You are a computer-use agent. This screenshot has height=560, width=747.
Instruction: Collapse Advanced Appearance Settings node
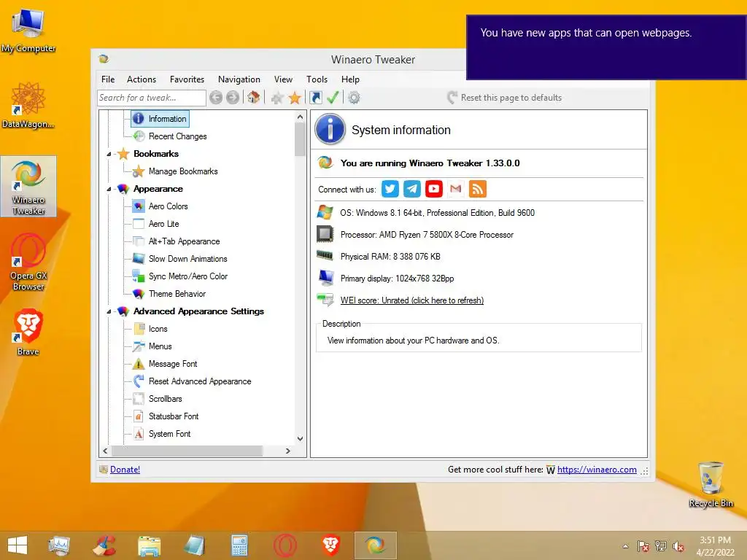click(x=109, y=311)
